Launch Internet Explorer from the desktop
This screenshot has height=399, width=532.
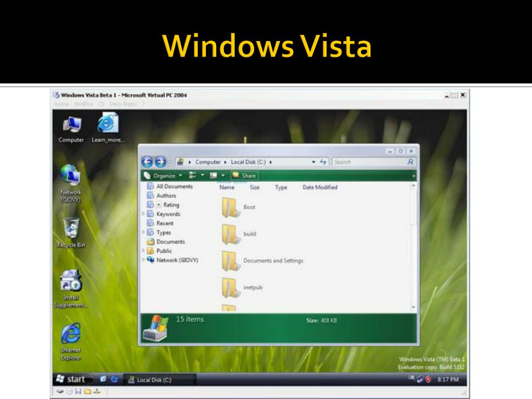pyautogui.click(x=71, y=341)
